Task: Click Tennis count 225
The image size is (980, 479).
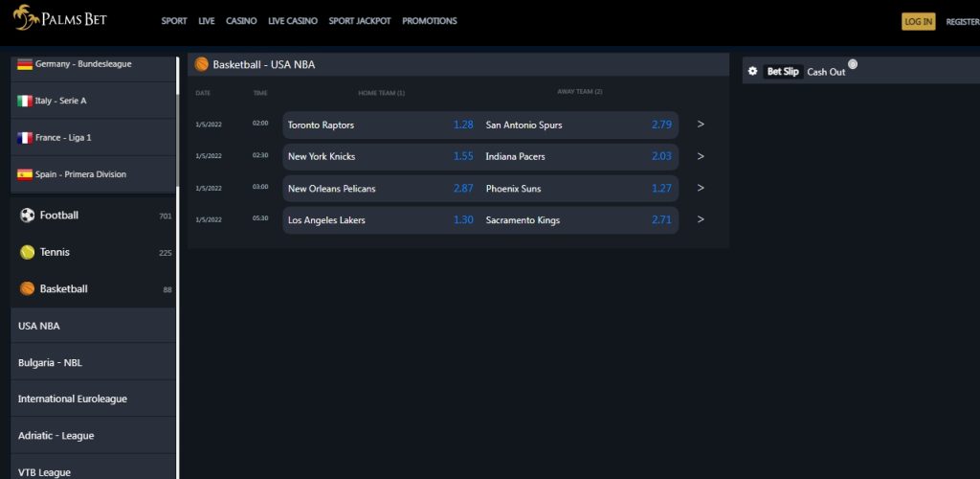Action: (x=165, y=253)
